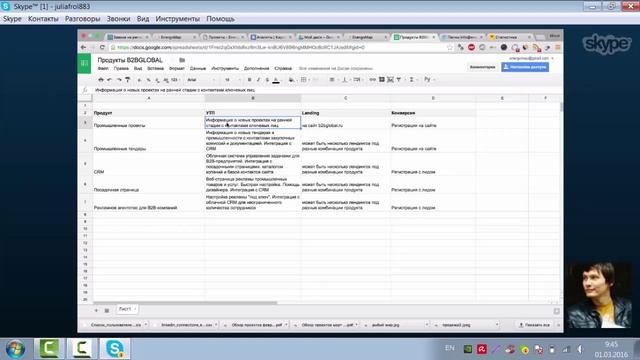Click the Windows Start button
Screen dimensions: 640x360
coord(16,349)
